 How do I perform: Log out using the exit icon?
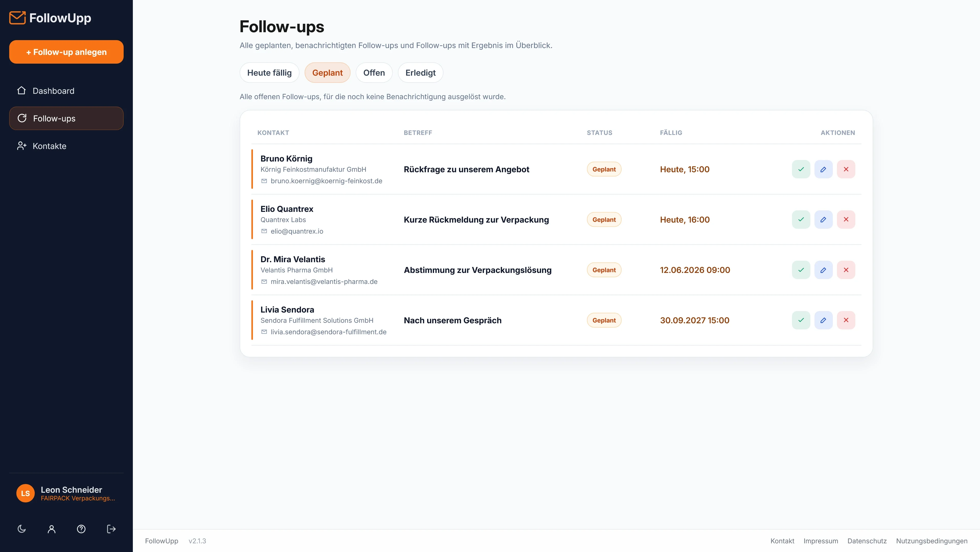[x=111, y=529]
